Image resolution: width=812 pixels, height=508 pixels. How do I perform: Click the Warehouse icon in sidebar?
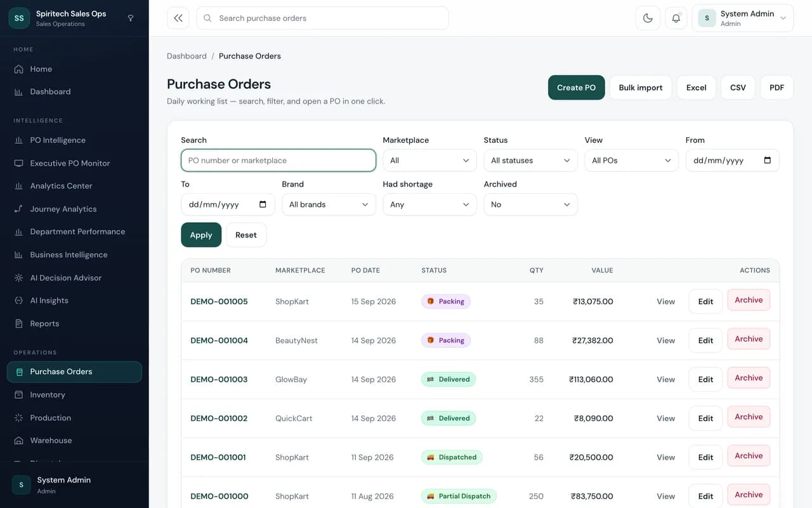click(x=18, y=441)
